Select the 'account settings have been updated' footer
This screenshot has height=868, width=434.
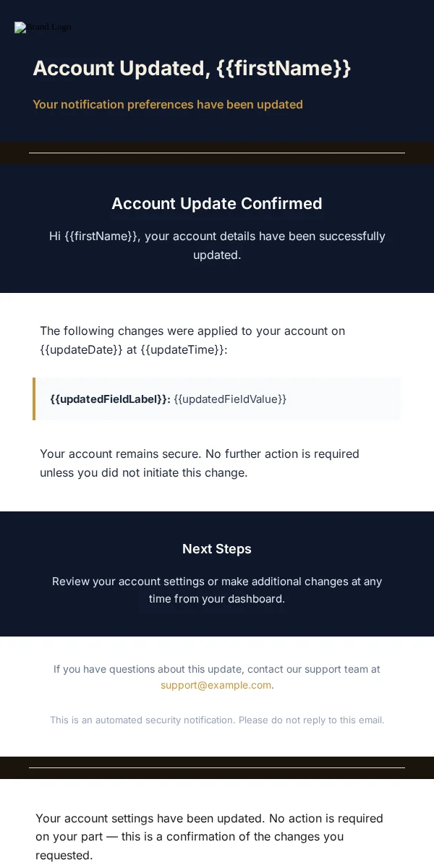click(210, 837)
